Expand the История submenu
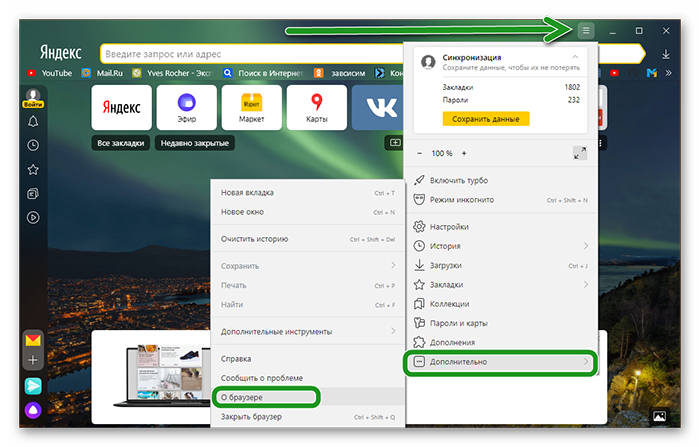Viewport: 700px width, 447px height. point(500,246)
